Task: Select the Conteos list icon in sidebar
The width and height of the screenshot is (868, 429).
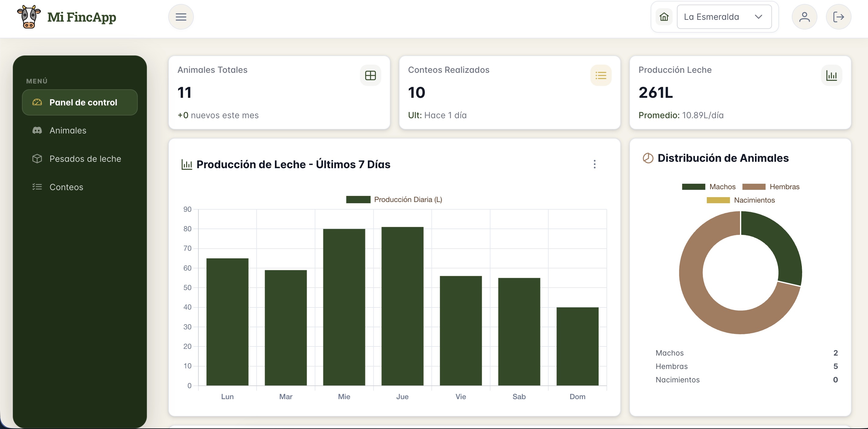Action: pos(37,187)
